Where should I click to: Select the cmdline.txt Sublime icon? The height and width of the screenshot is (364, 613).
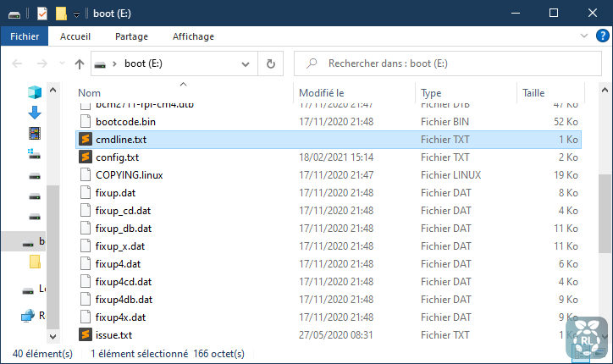point(86,139)
